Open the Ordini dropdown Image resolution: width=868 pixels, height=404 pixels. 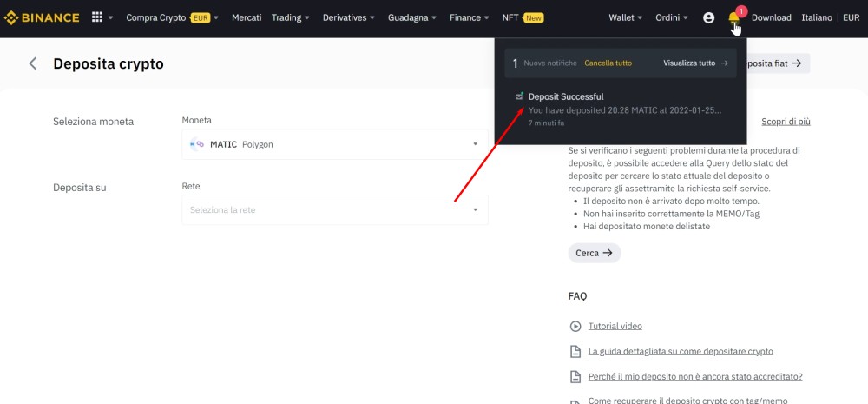672,17
